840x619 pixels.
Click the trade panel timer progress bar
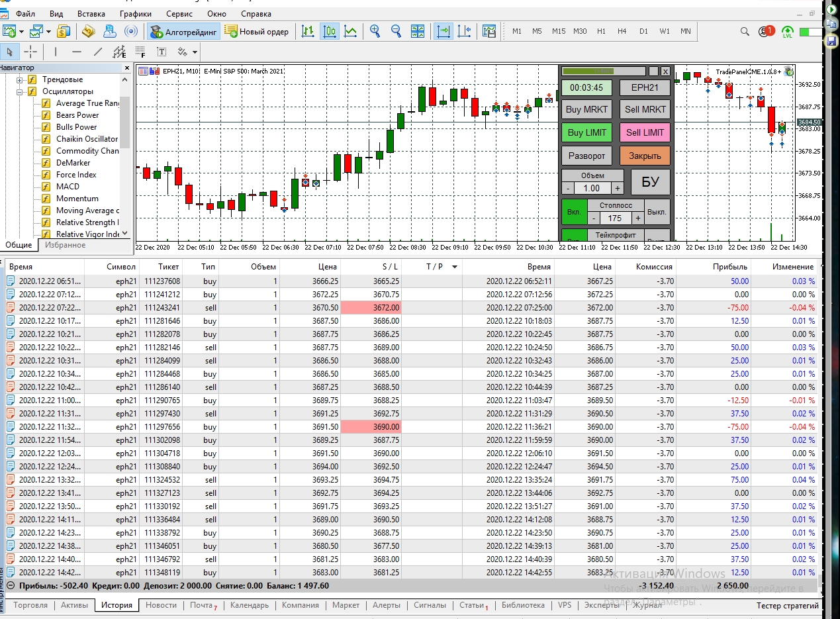pos(604,71)
